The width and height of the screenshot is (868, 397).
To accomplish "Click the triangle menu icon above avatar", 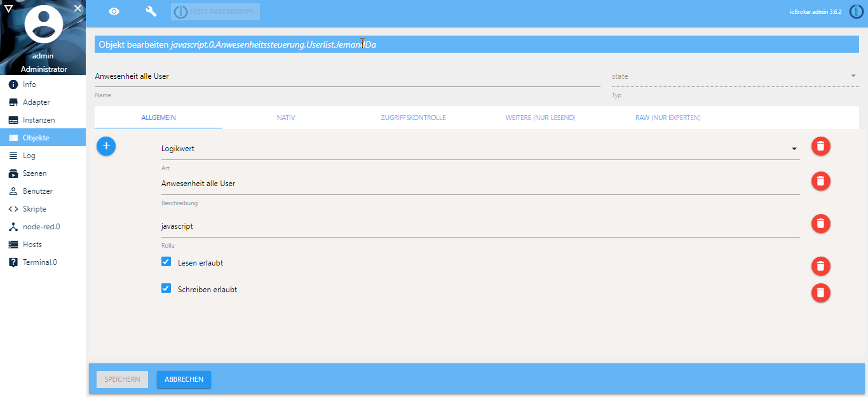I will pos(8,8).
